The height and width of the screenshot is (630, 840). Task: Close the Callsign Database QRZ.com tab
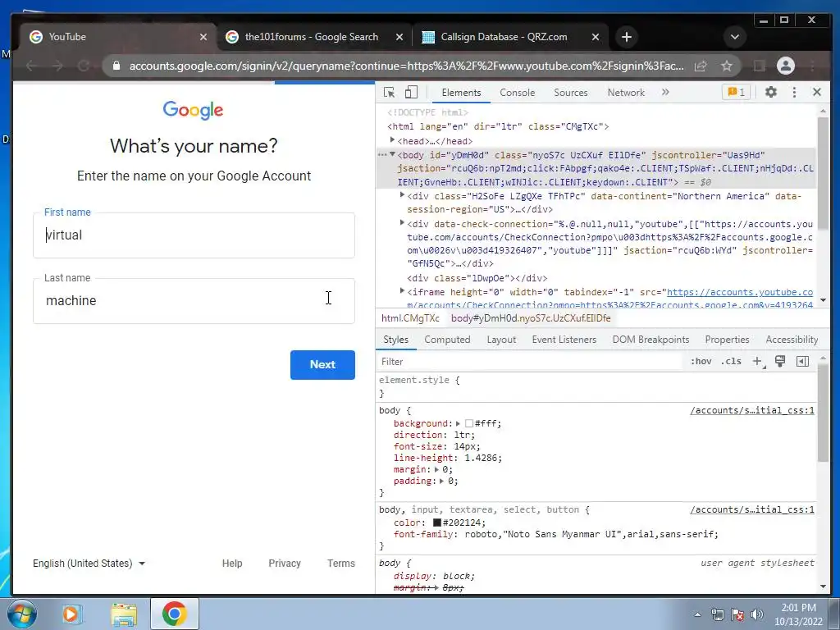point(596,37)
